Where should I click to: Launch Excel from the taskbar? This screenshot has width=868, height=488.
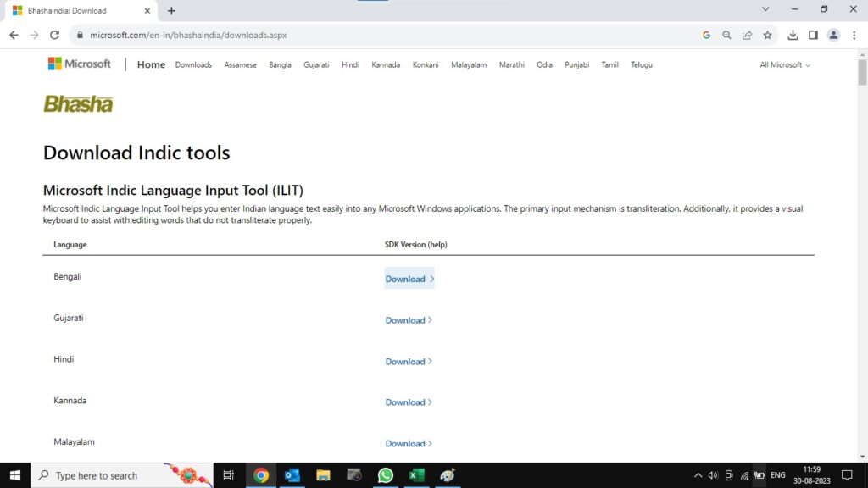tap(416, 475)
